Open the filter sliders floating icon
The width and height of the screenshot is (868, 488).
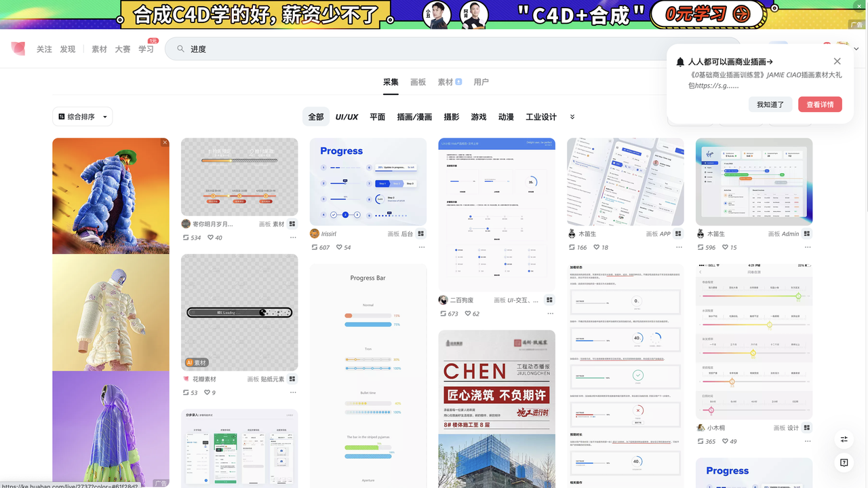coord(844,439)
